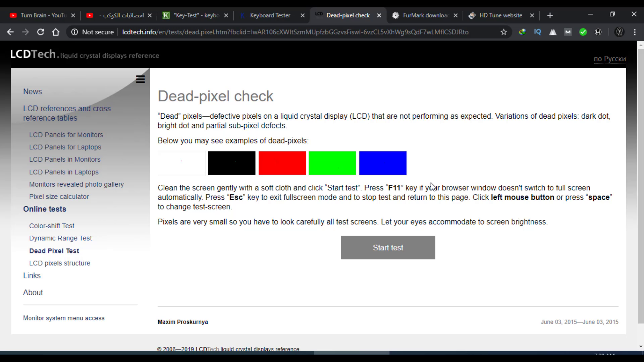644x362 pixels.
Task: Select the Dead-pixel check tab
Action: coord(348,15)
